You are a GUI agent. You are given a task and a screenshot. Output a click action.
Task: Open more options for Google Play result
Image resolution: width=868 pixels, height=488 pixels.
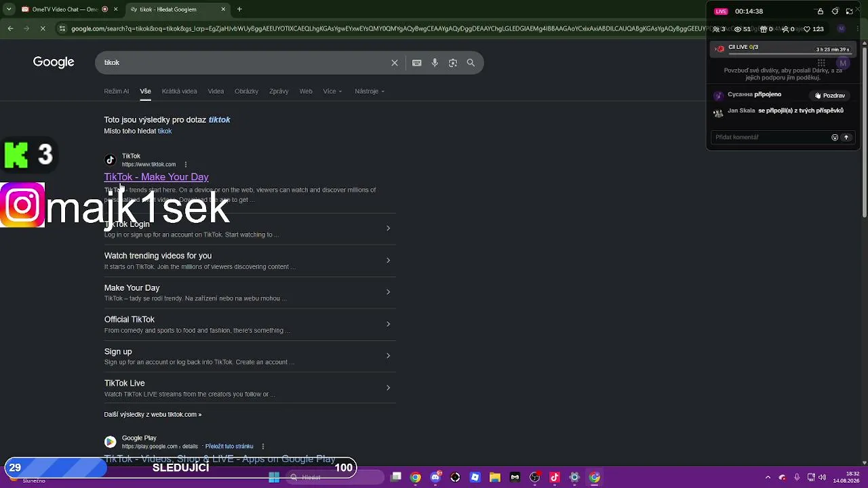[263, 447]
